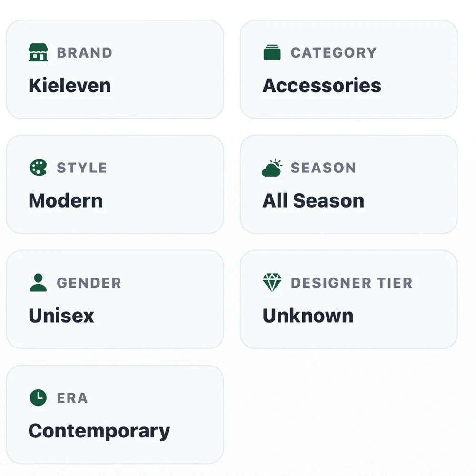Select the Contemporary era value
The width and height of the screenshot is (476, 476).
click(99, 431)
